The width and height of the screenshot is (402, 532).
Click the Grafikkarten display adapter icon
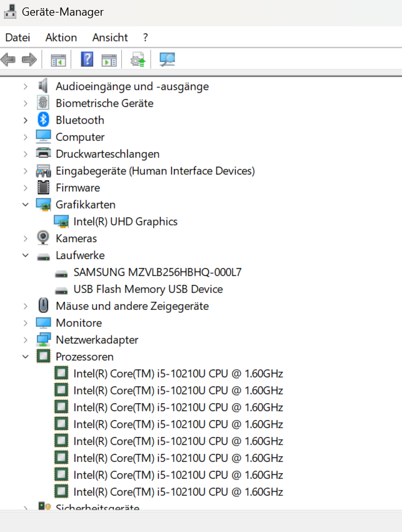pos(43,205)
